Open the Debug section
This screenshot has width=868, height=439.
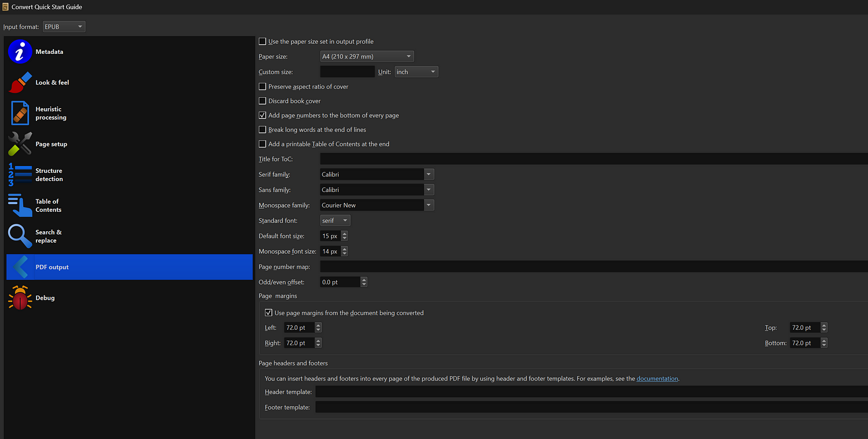[x=130, y=298]
